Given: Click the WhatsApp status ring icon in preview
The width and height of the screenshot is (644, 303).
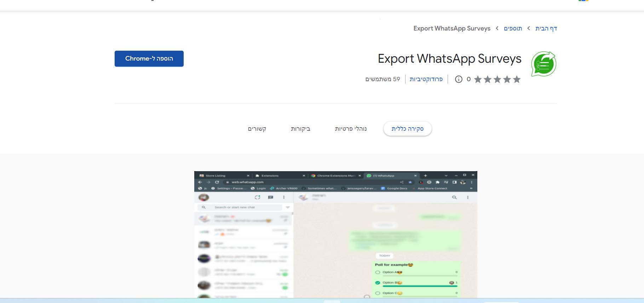Looking at the screenshot, I should coord(257,197).
